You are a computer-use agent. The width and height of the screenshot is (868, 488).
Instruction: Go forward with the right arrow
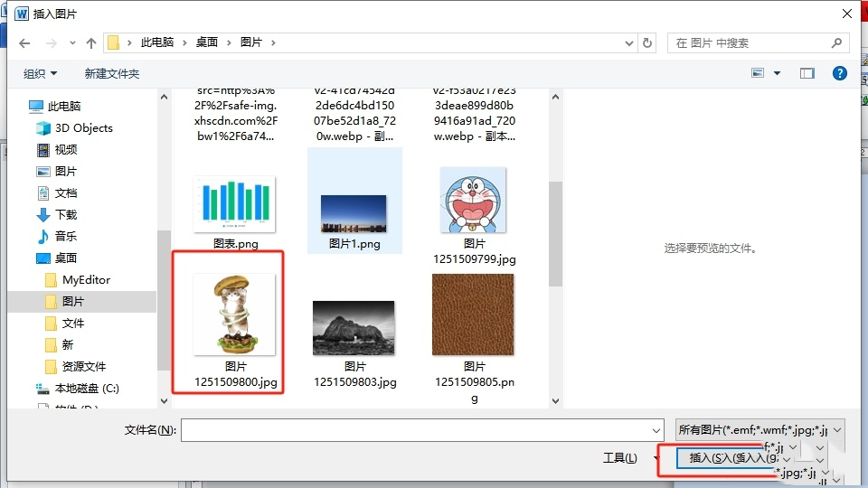coord(51,43)
